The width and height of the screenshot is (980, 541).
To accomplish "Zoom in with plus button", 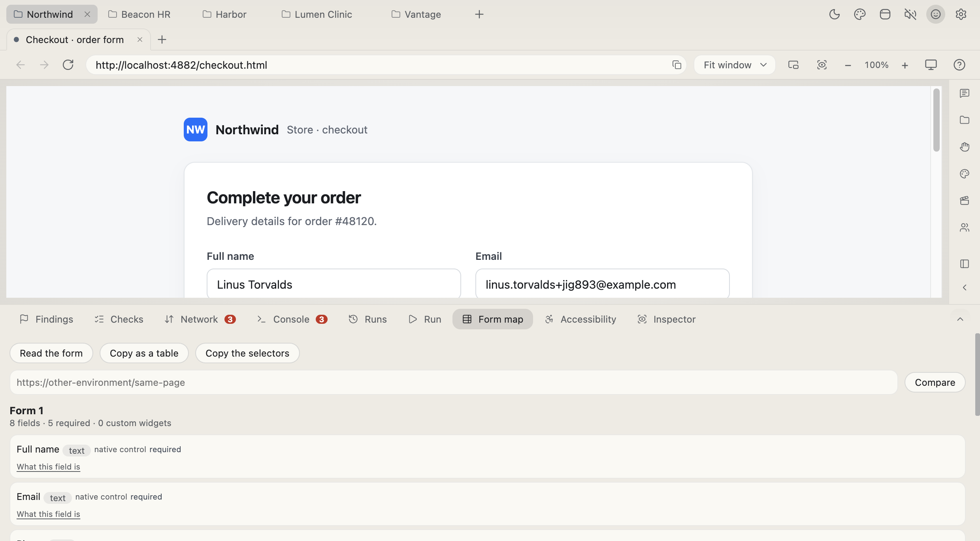I will coord(905,65).
